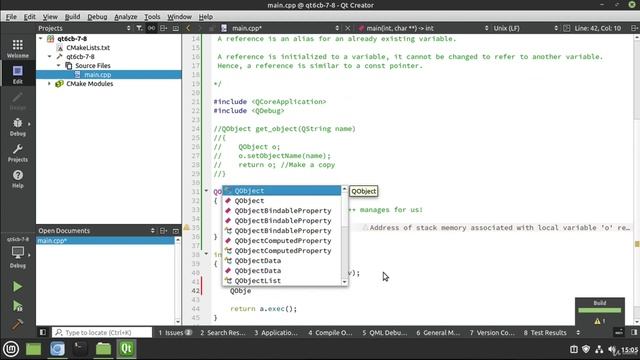640x360 pixels.
Task: Click the warning marker on line 35
Action: coord(187,227)
